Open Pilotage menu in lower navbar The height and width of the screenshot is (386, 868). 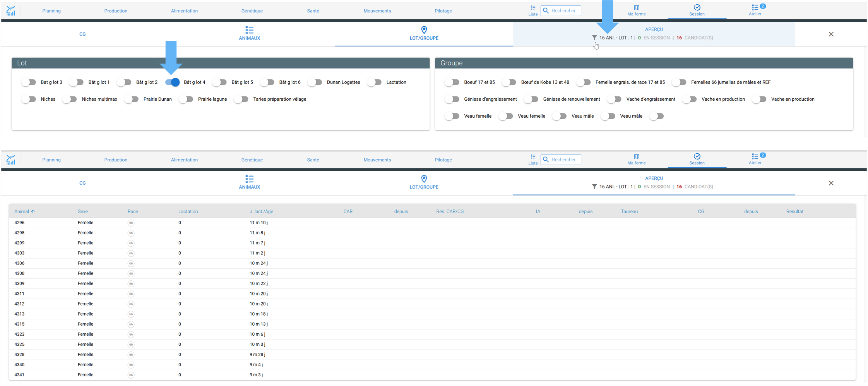click(x=443, y=160)
